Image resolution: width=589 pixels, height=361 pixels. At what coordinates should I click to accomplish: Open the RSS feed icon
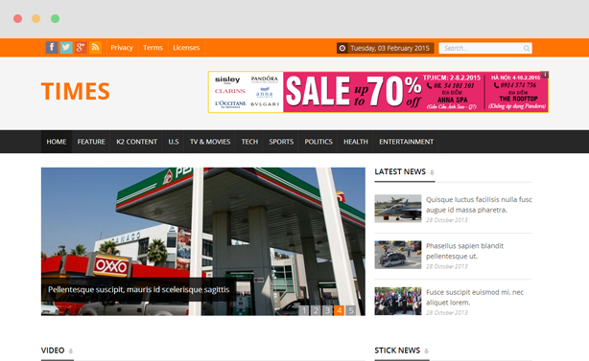click(95, 48)
